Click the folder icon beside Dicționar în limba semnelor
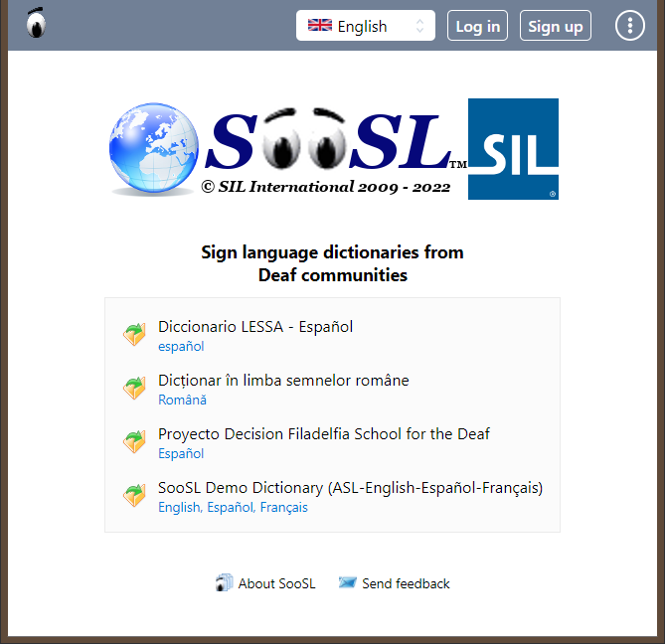Screen dimensions: 665x644 click(134, 388)
